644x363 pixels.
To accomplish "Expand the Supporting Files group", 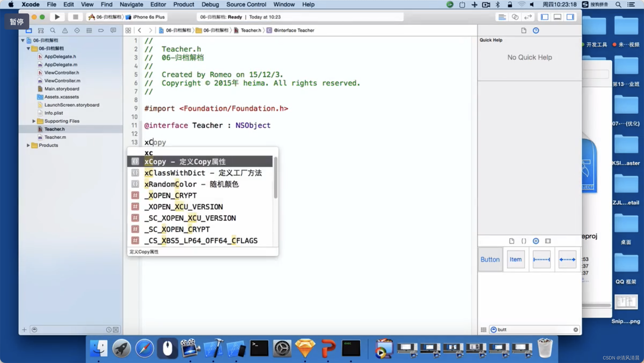I will [33, 121].
